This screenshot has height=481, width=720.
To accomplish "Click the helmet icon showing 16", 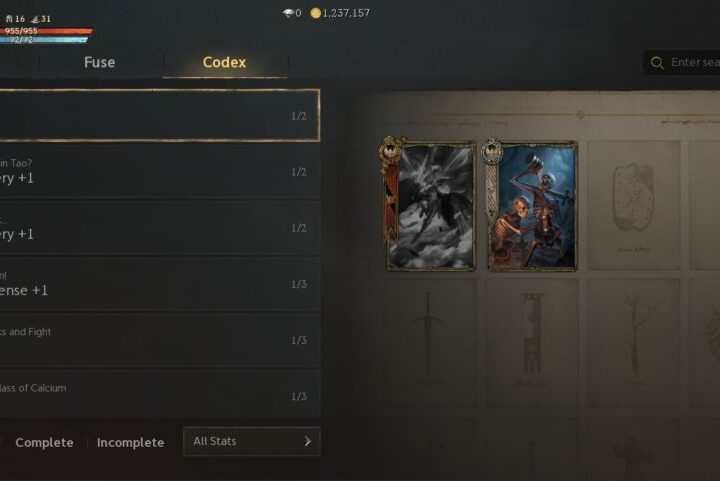I will [9, 19].
